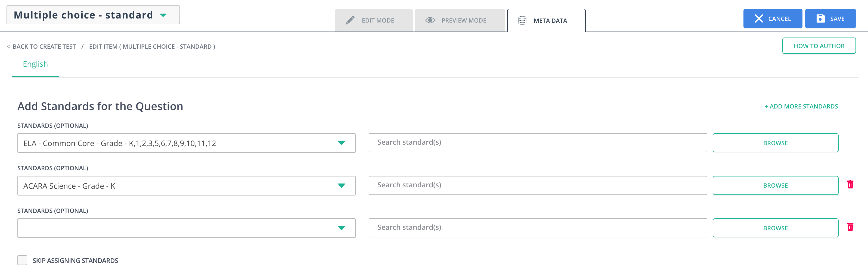Switch to Edit Mode tab
868x273 pixels.
[x=374, y=20]
